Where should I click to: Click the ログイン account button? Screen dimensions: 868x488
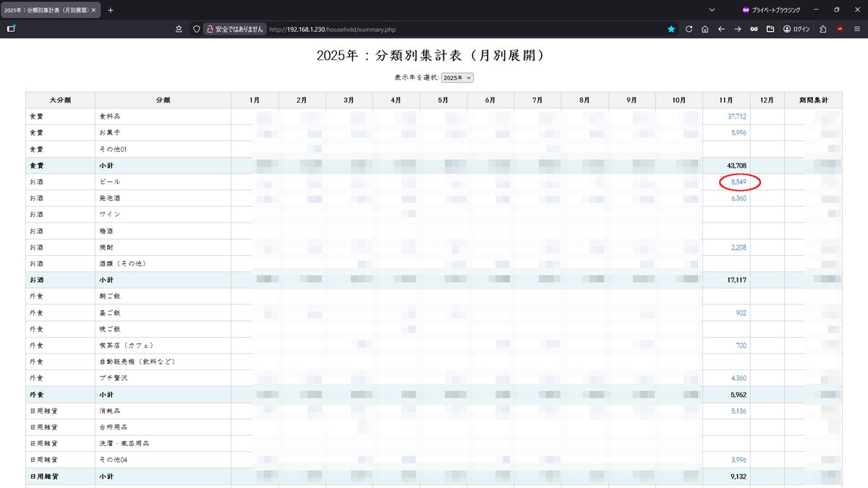point(796,29)
